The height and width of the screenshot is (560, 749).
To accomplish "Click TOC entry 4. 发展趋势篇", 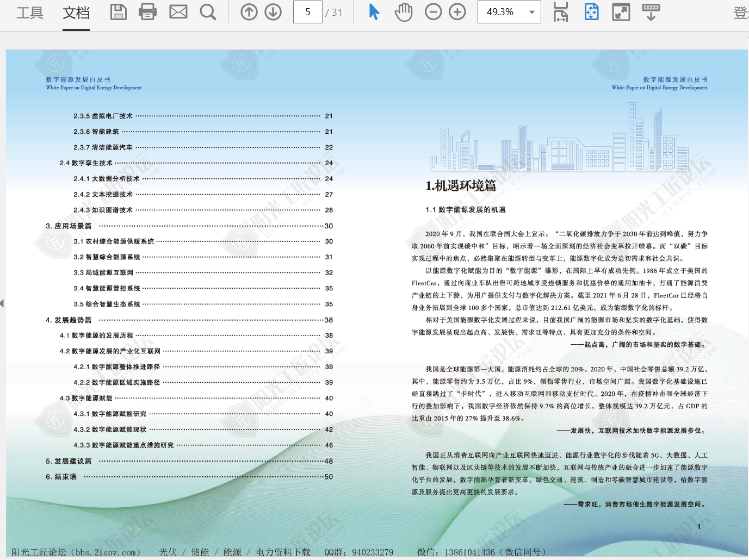I will [189, 320].
